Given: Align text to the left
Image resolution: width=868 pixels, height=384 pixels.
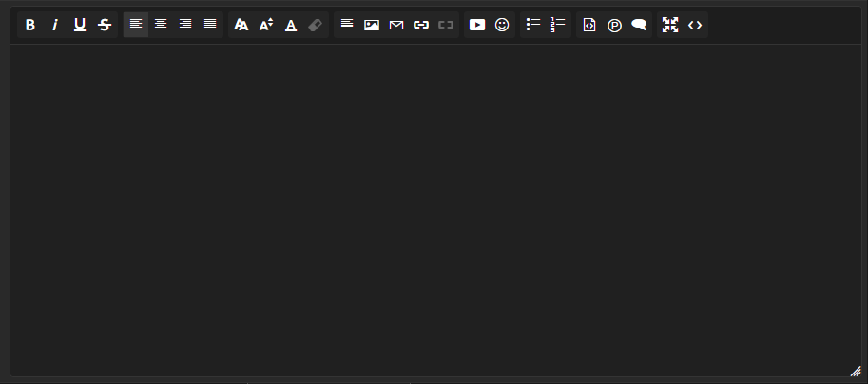Looking at the screenshot, I should tap(136, 25).
